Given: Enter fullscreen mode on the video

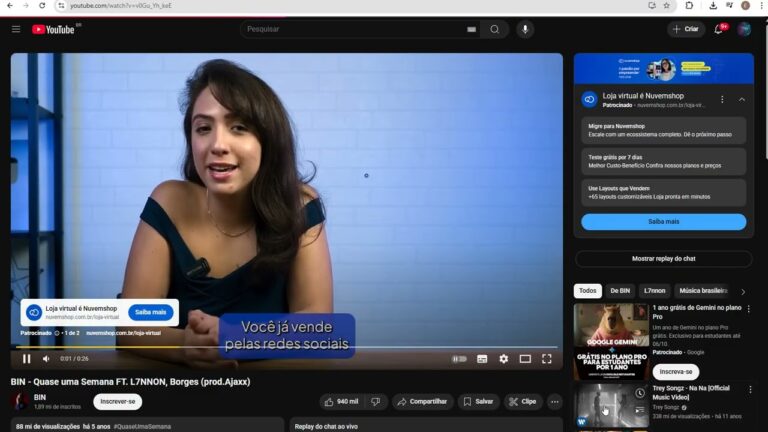Looking at the screenshot, I should tap(547, 359).
